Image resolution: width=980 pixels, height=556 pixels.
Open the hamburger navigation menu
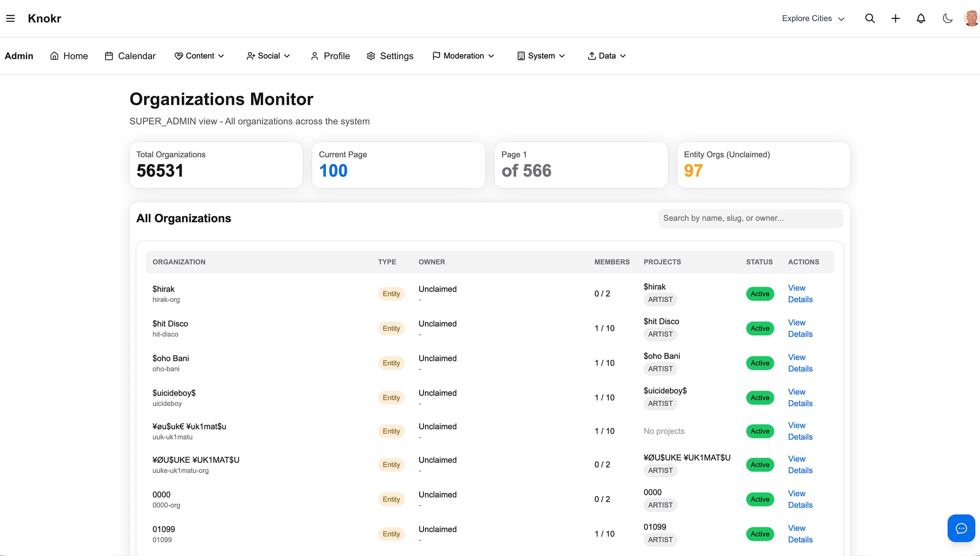[10, 18]
